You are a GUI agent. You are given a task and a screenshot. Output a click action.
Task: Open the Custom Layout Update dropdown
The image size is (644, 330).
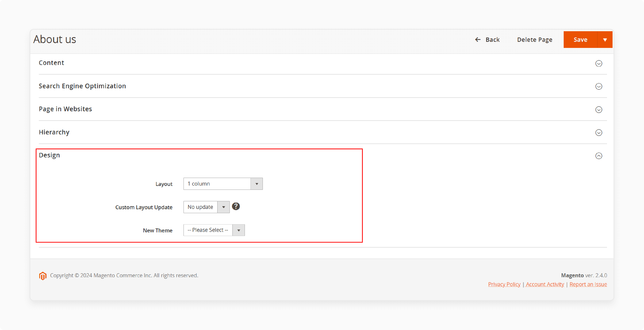point(206,207)
